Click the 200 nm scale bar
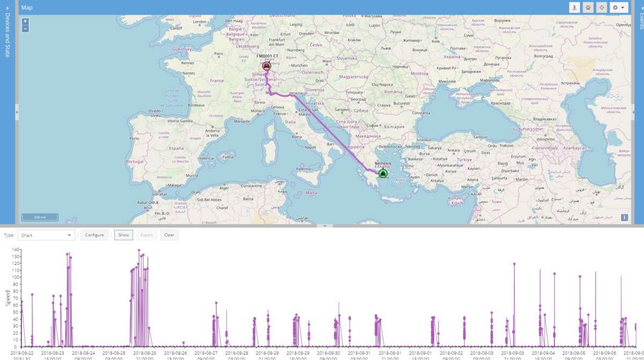 40,217
